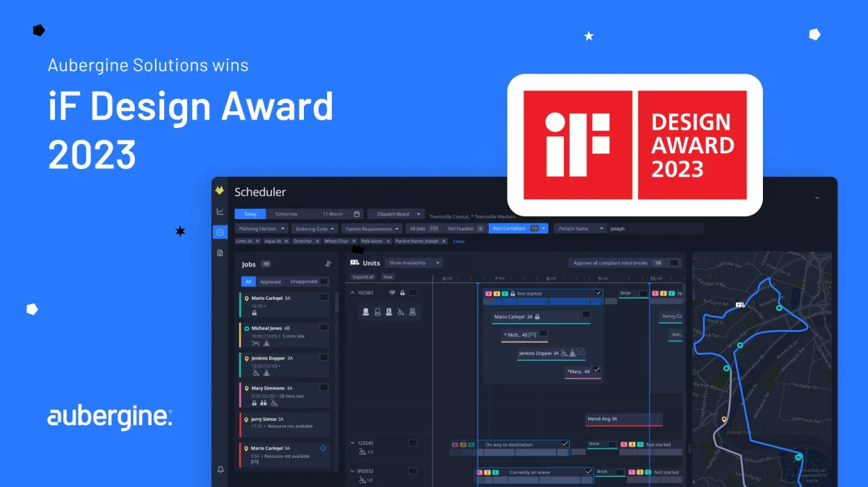Viewport: 868px width, 487px height.
Task: Uncheck the Not started trip on unit 182383
Action: [x=598, y=293]
